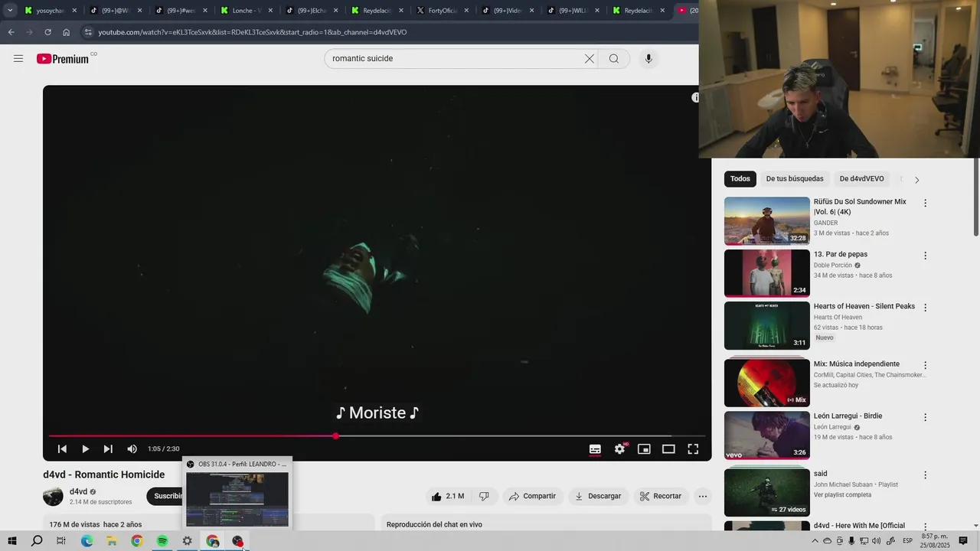
Task: Open the video info card icon
Action: pos(694,97)
